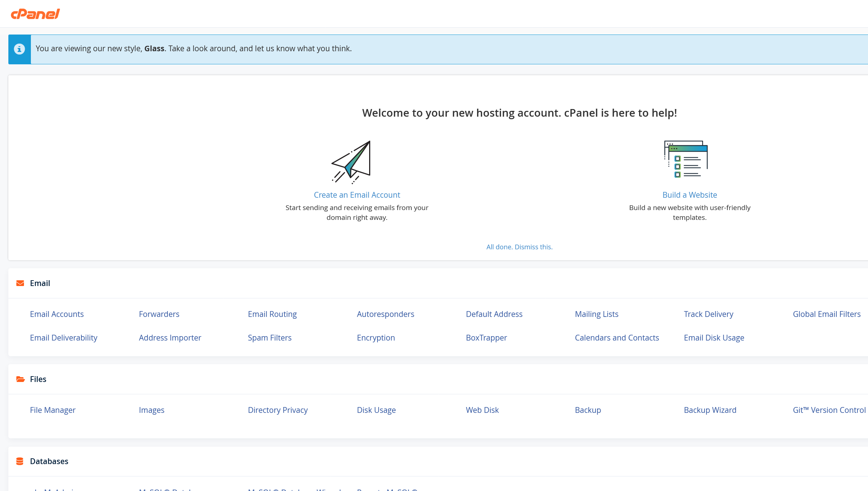868x491 pixels.
Task: Open Default Address
Action: [494, 314]
